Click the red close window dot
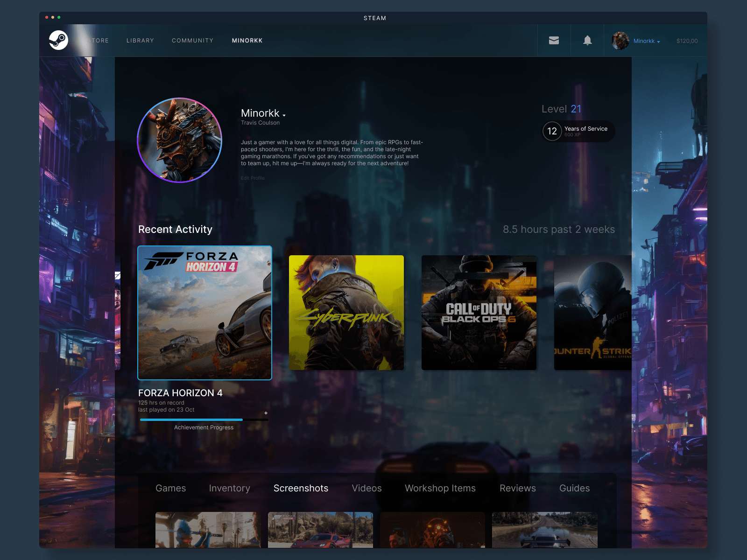 click(x=47, y=17)
